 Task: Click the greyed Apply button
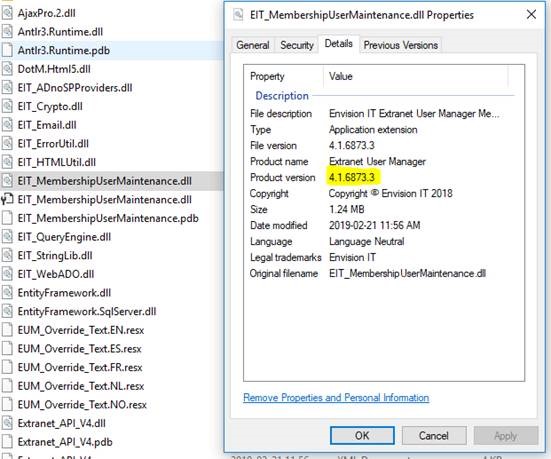pyautogui.click(x=506, y=436)
